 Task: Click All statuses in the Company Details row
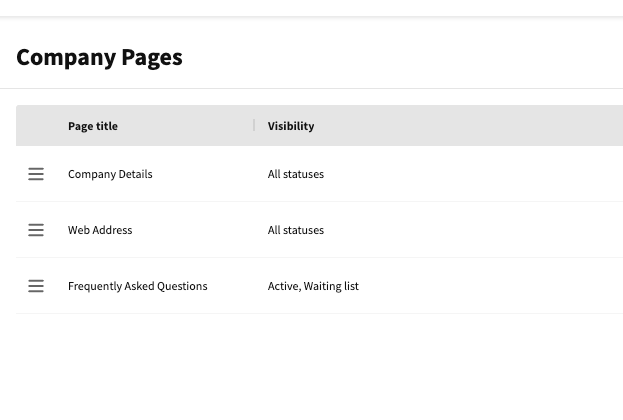tap(296, 174)
